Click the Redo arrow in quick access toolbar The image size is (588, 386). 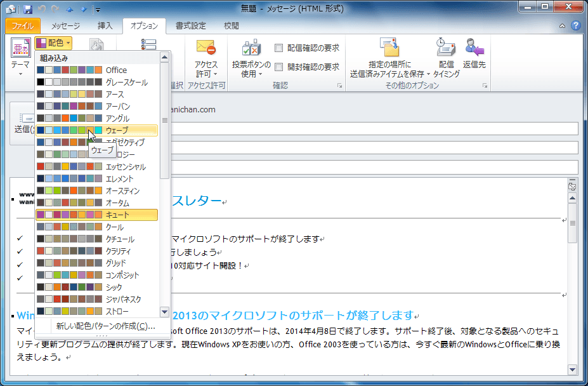pyautogui.click(x=55, y=10)
